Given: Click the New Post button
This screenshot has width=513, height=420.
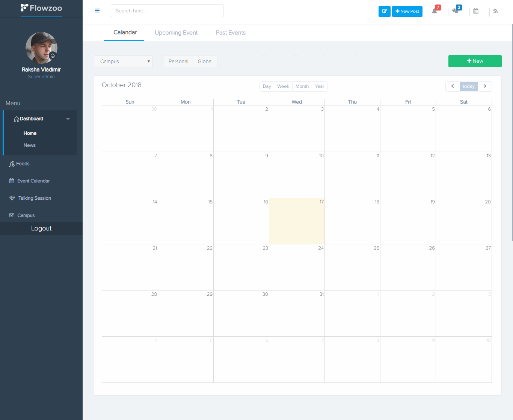Looking at the screenshot, I should click(407, 11).
